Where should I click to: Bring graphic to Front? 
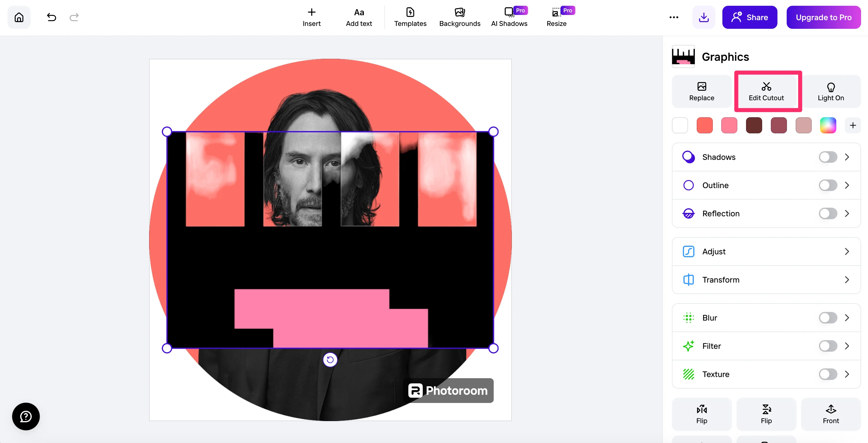[x=831, y=414]
